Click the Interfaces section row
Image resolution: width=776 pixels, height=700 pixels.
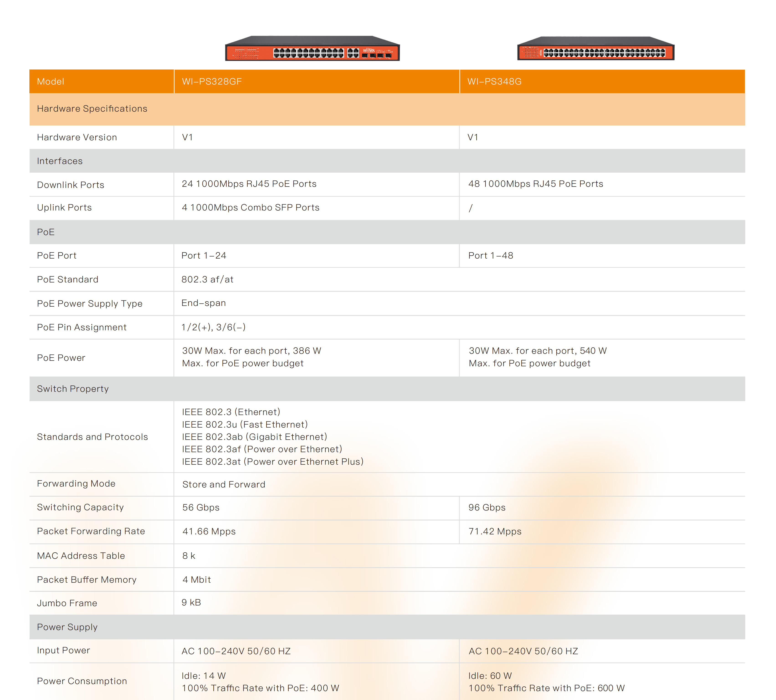point(60,161)
